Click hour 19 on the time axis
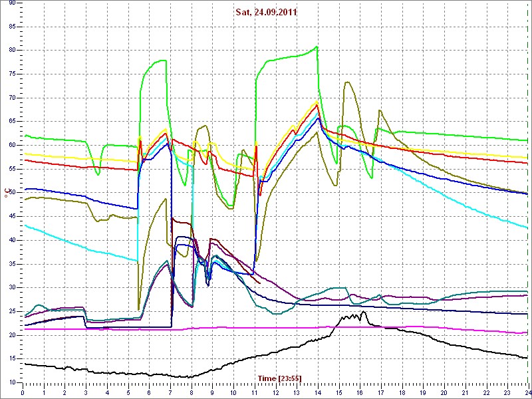The image size is (532, 399). point(423,392)
